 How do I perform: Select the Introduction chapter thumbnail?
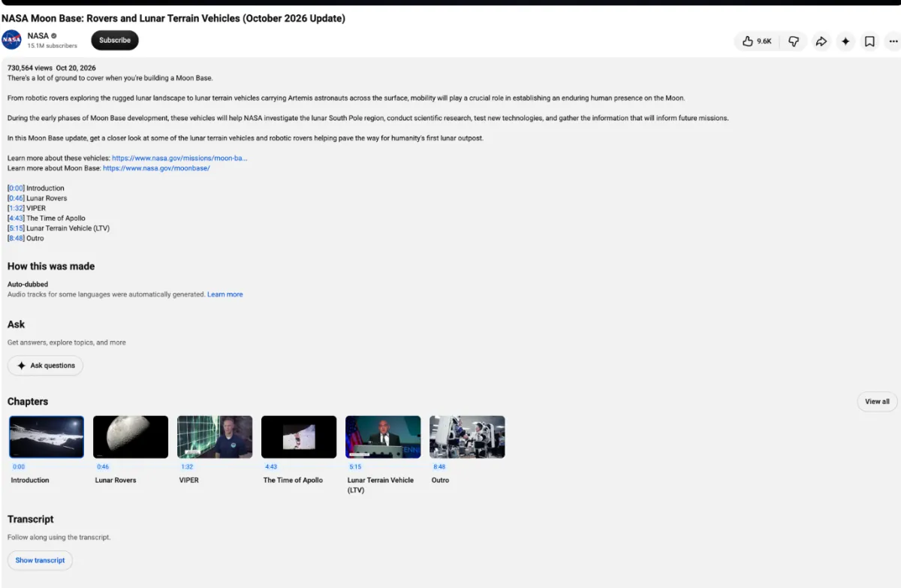click(47, 437)
